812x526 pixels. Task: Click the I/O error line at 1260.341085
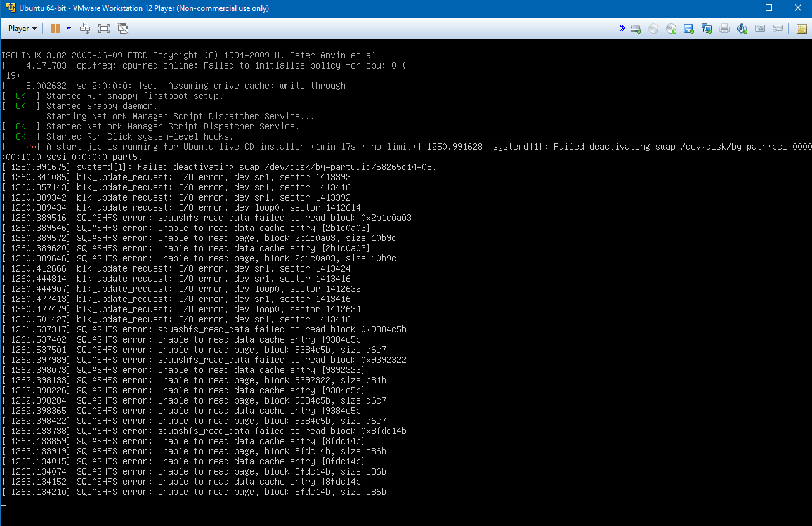pos(176,177)
